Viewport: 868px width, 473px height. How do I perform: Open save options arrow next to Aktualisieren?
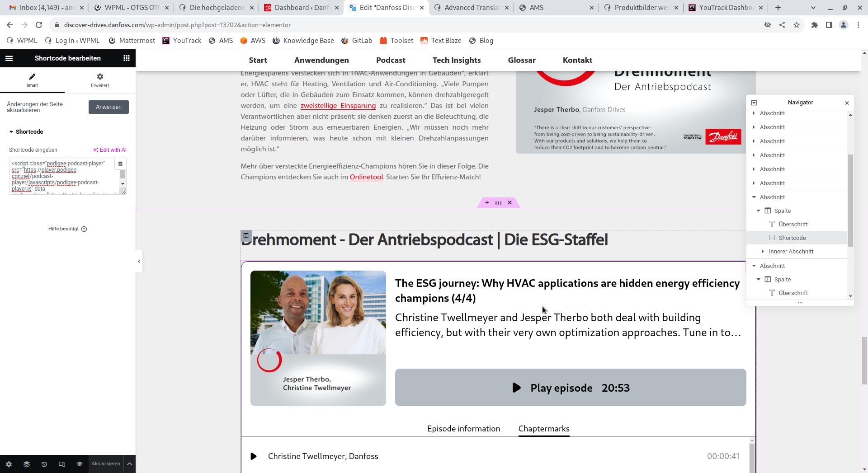coord(129,464)
